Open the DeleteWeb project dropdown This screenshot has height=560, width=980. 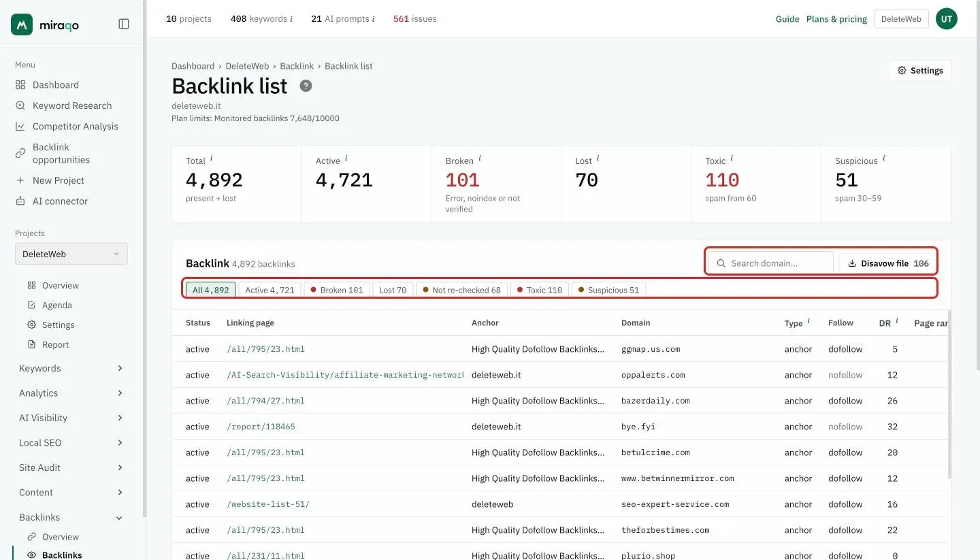coord(71,254)
